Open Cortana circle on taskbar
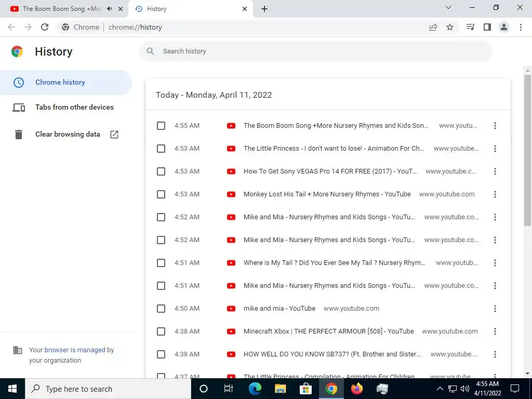 coord(204,389)
